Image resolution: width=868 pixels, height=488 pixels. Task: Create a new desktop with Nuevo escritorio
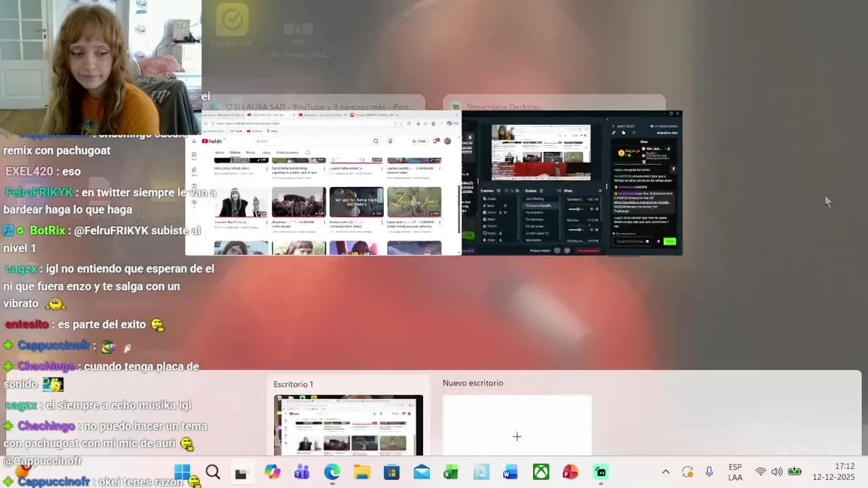coord(517,425)
